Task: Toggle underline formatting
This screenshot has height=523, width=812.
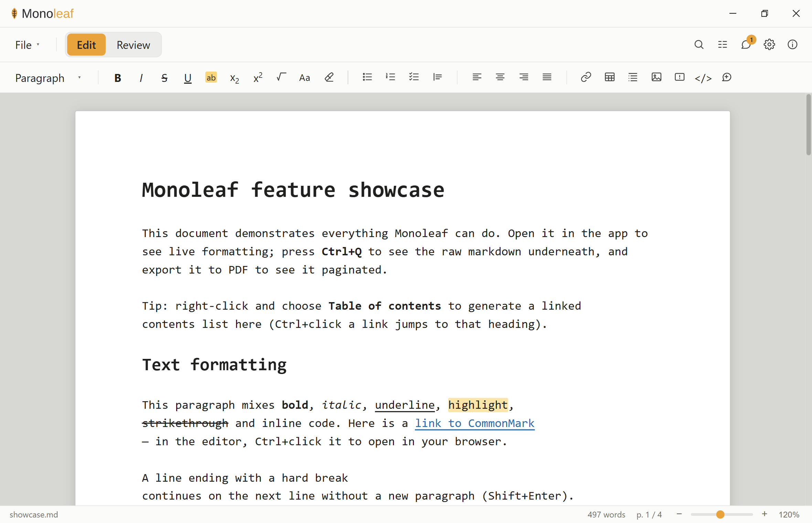Action: [188, 78]
